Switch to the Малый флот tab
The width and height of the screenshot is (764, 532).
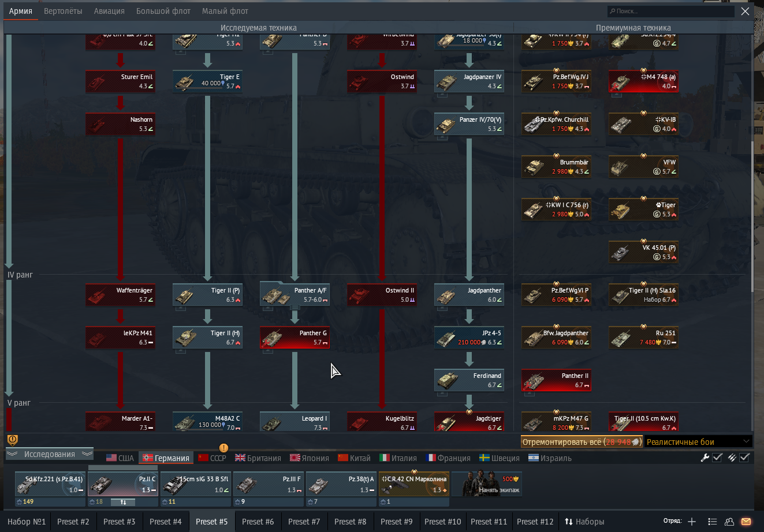pos(225,11)
